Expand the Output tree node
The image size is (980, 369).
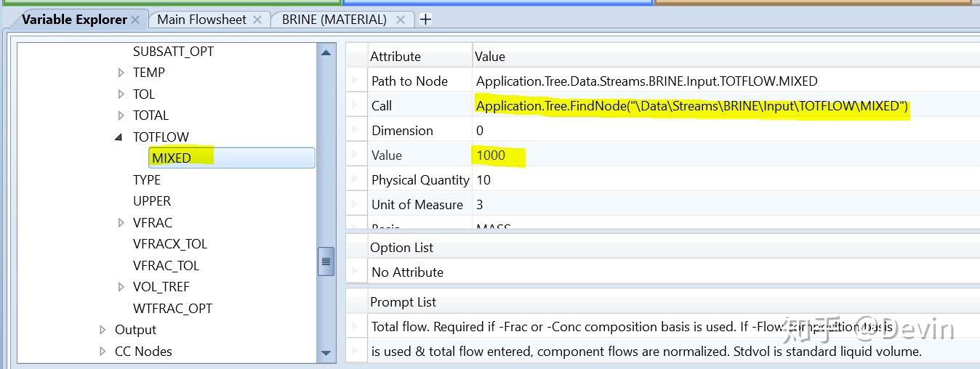(x=103, y=331)
